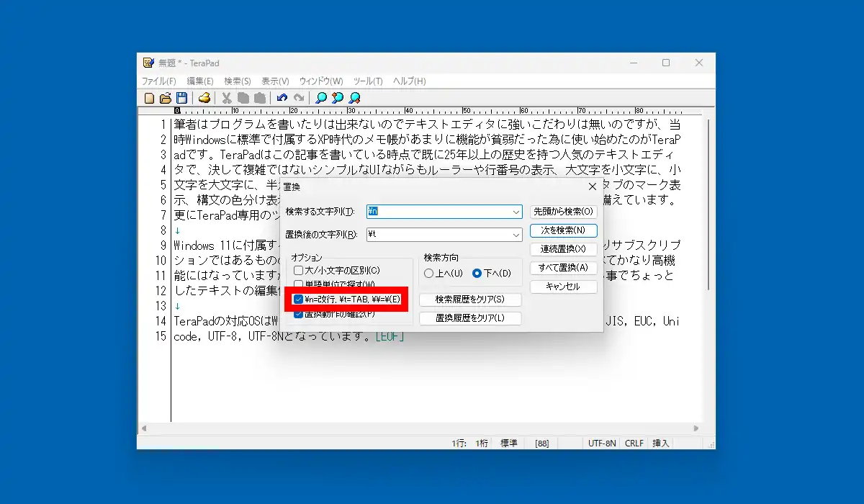
Task: Select 下へ(D) search direction
Action: [477, 274]
